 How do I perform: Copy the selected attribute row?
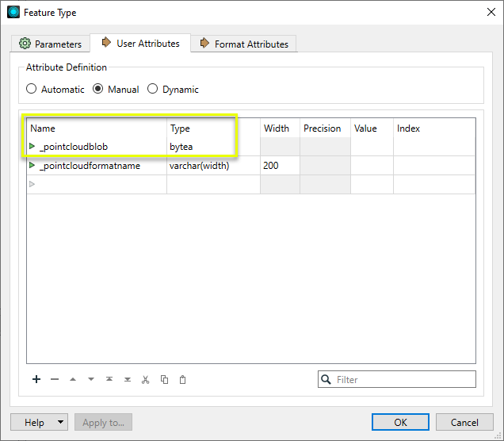tap(164, 379)
